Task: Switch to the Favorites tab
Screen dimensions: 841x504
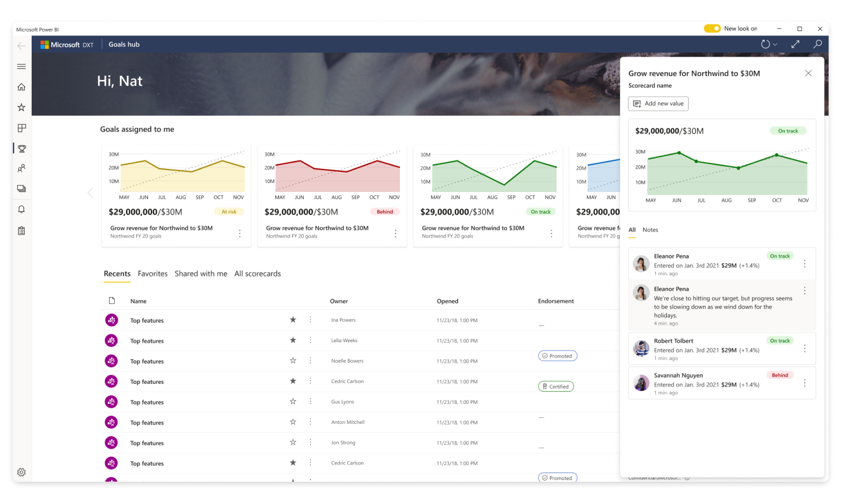Action: click(152, 274)
